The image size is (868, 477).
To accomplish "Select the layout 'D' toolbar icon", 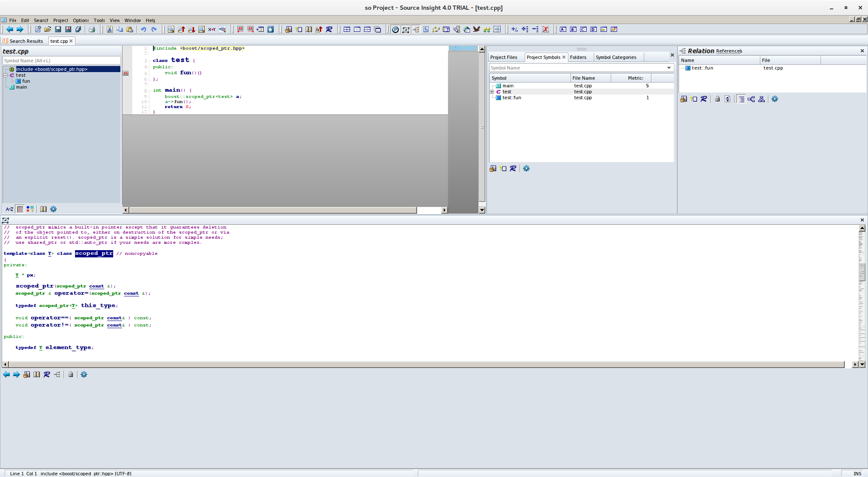I will (593, 29).
